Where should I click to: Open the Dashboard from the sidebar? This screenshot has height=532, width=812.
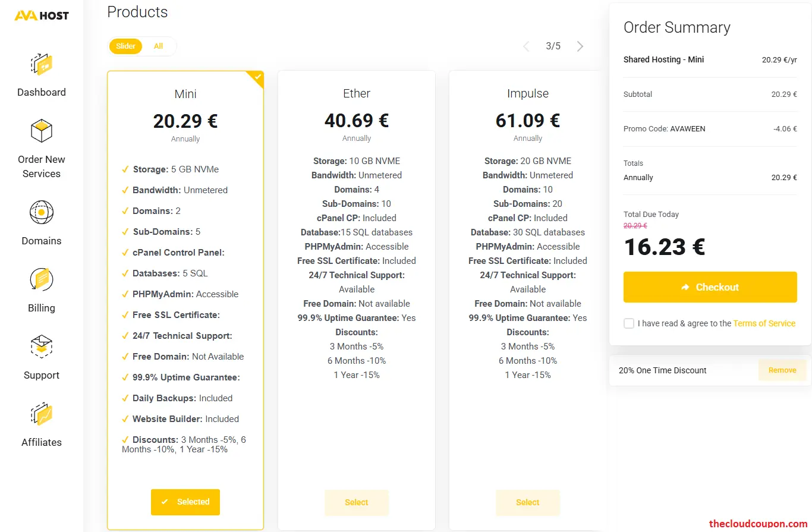(x=41, y=74)
